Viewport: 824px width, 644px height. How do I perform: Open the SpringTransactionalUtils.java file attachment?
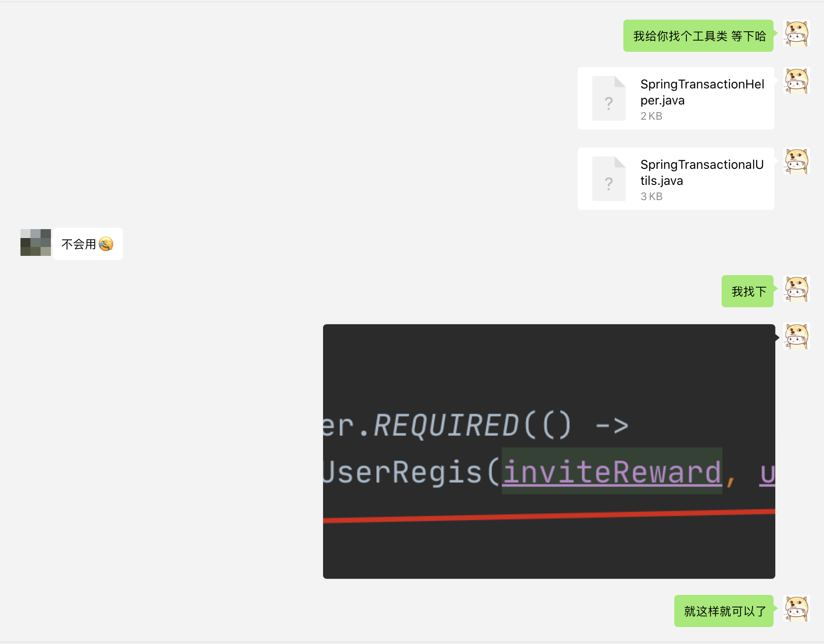(x=676, y=179)
